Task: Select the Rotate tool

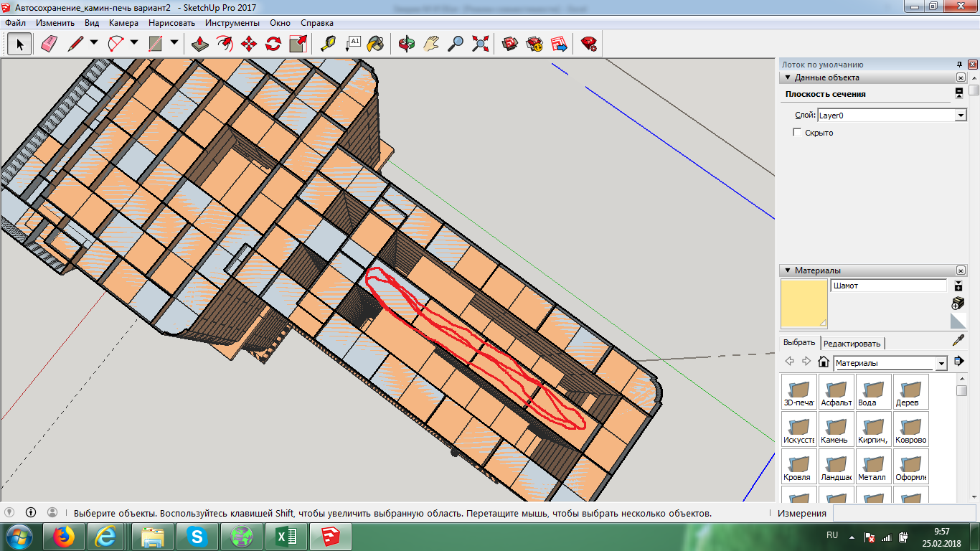Action: (x=273, y=44)
